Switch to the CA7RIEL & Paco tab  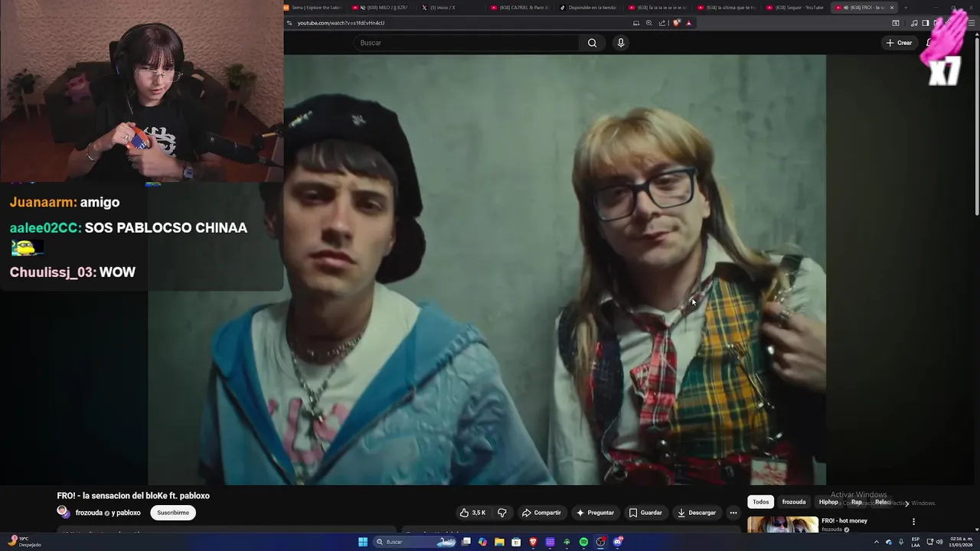click(x=521, y=8)
